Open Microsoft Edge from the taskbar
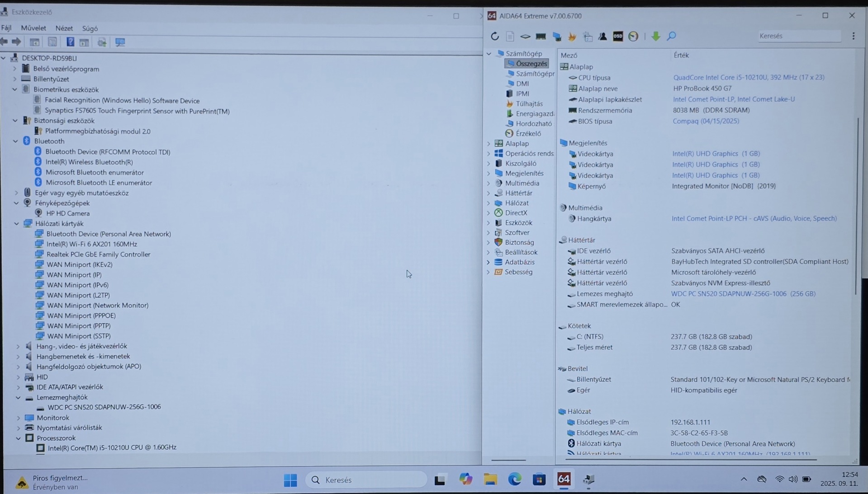This screenshot has width=868, height=494. (515, 479)
